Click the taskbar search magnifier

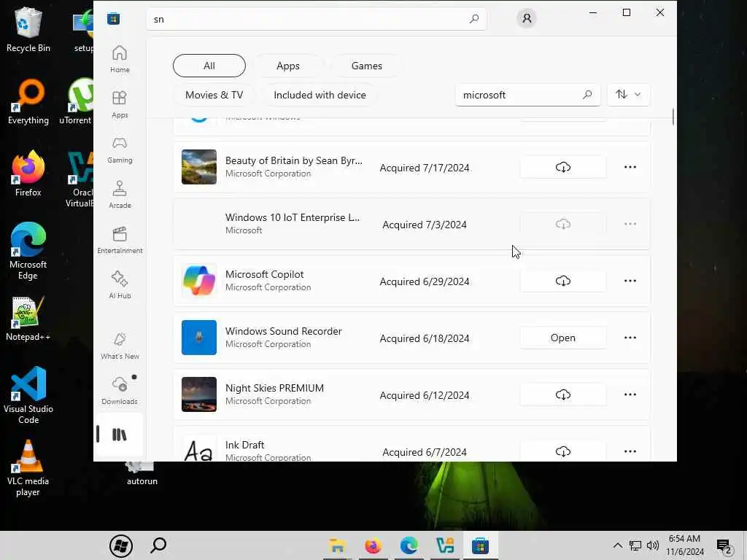pos(158,545)
